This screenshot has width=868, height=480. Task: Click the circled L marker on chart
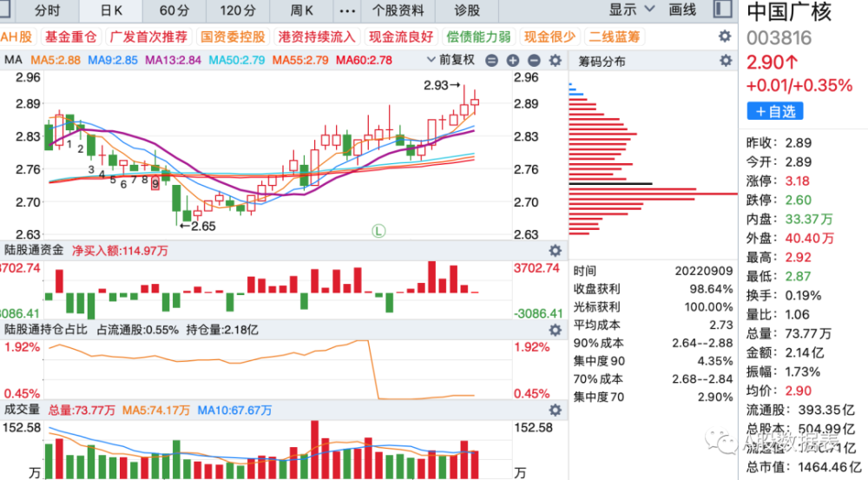point(378,230)
